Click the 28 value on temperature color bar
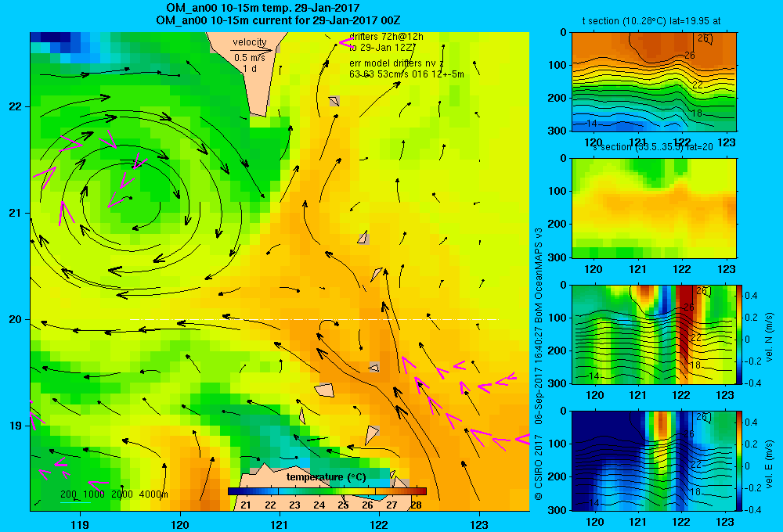The height and width of the screenshot is (532, 783). coord(416,505)
